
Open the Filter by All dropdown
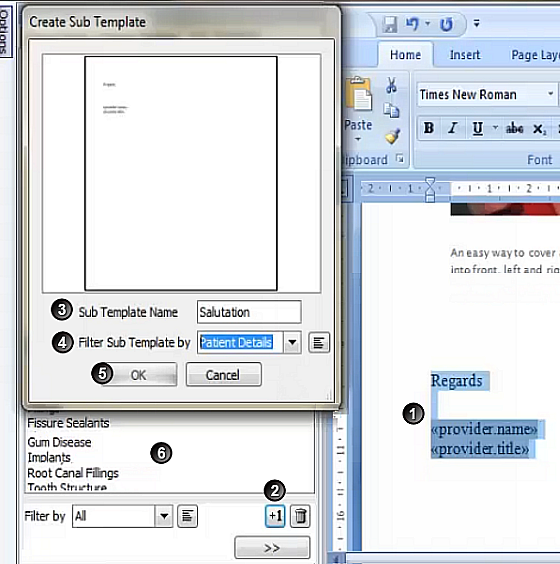(164, 516)
